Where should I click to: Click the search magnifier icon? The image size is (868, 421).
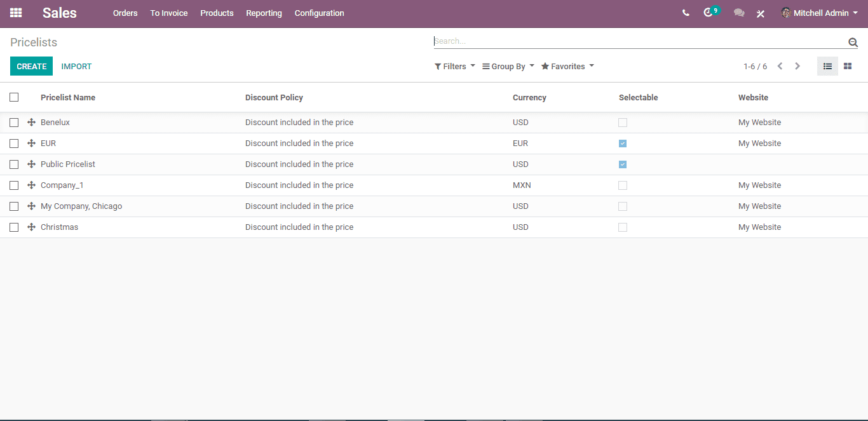(x=853, y=43)
